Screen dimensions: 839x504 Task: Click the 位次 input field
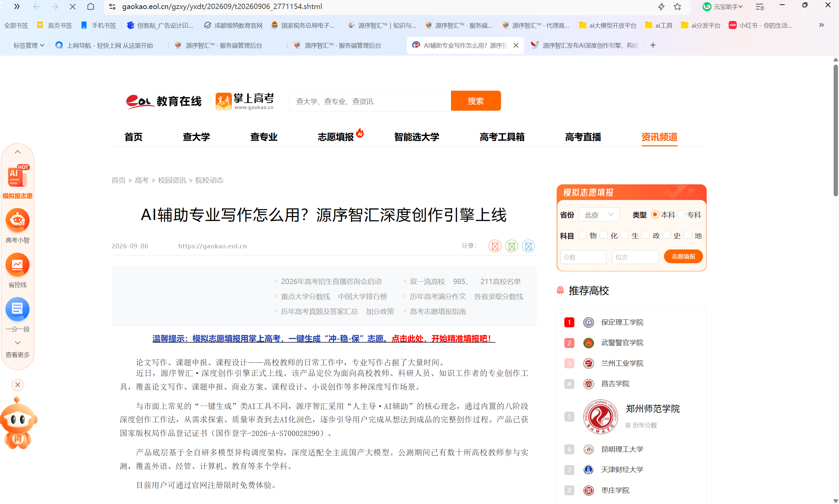[635, 257]
